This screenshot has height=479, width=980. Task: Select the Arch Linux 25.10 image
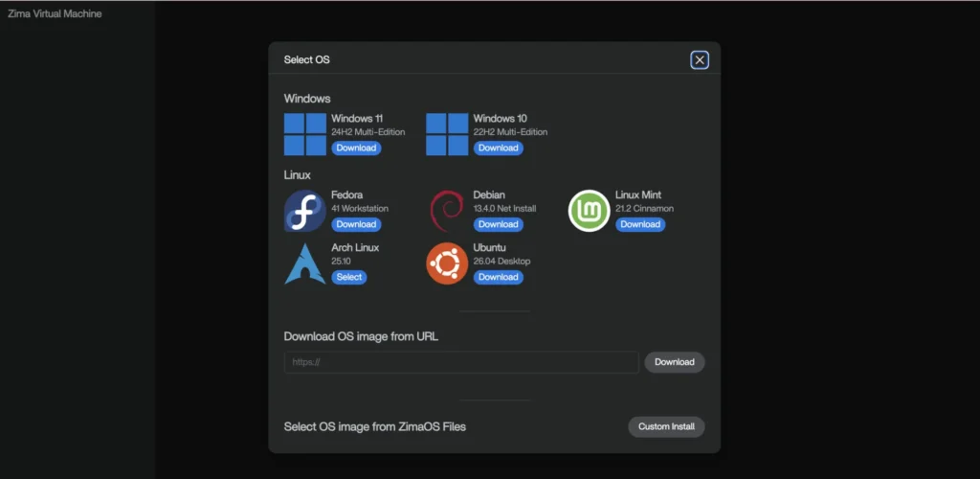click(348, 277)
